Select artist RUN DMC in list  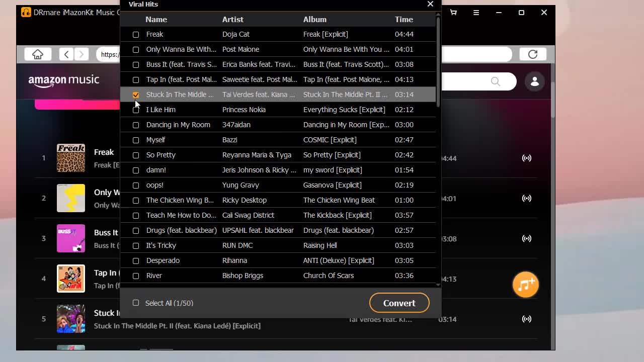(237, 245)
